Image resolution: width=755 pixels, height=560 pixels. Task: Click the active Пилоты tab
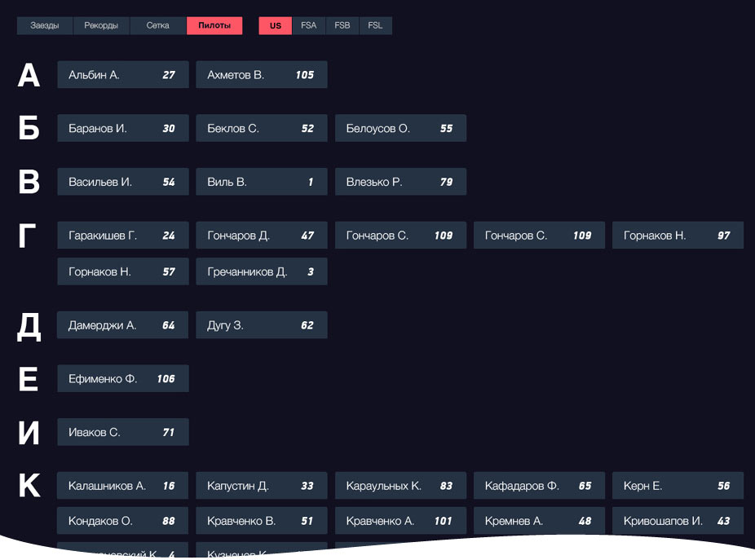pos(214,26)
